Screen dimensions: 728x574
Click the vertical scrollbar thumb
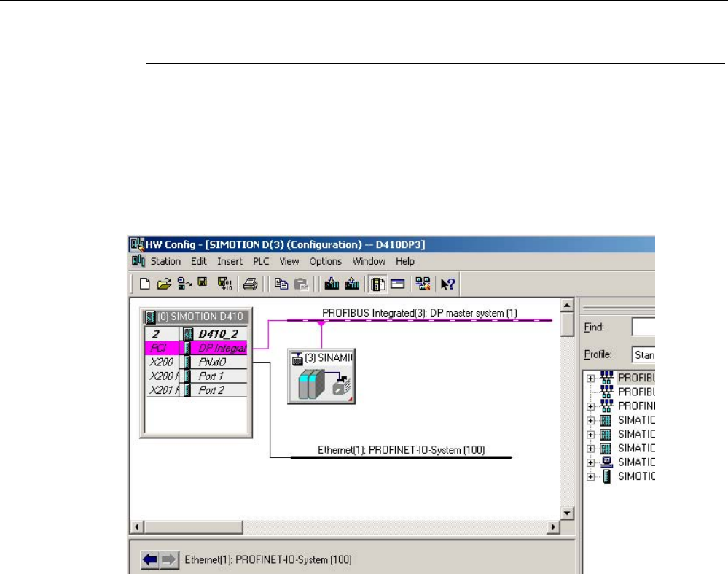(567, 324)
